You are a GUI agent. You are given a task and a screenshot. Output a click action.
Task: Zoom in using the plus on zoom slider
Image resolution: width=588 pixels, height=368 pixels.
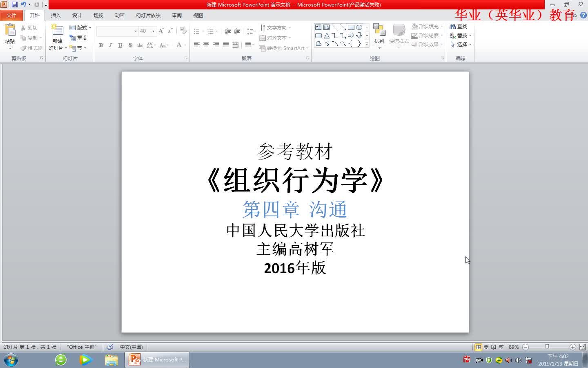(572, 347)
